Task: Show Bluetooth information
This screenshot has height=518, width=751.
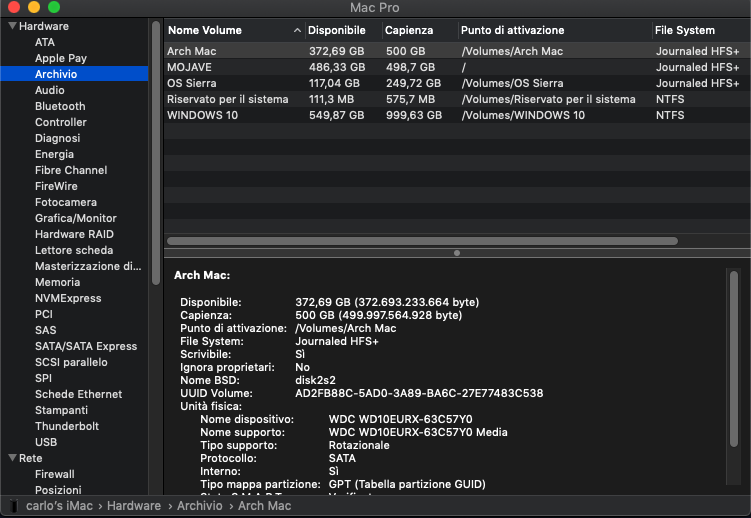Action: tap(60, 106)
